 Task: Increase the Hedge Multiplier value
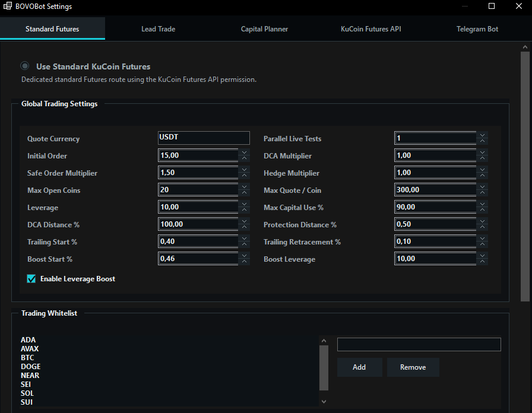coord(482,176)
